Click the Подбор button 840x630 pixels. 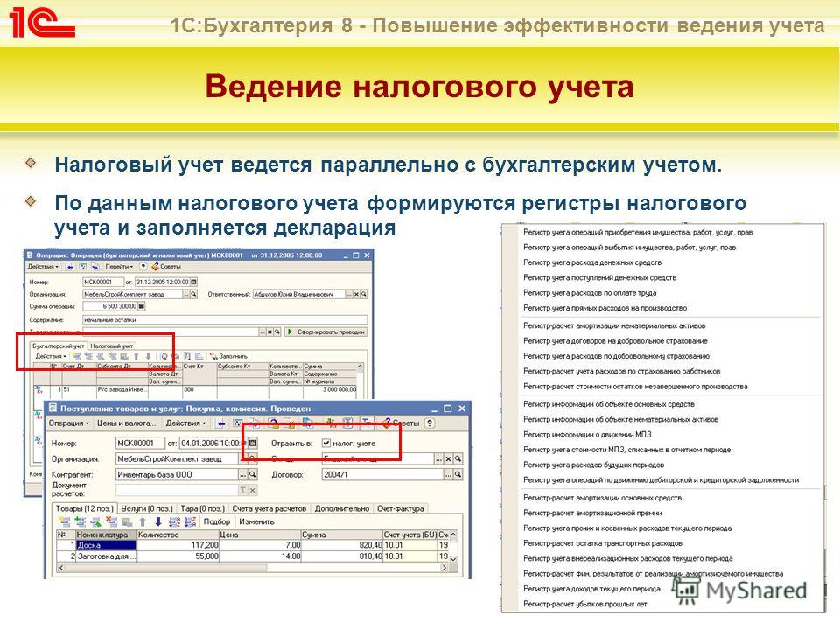coord(216,521)
